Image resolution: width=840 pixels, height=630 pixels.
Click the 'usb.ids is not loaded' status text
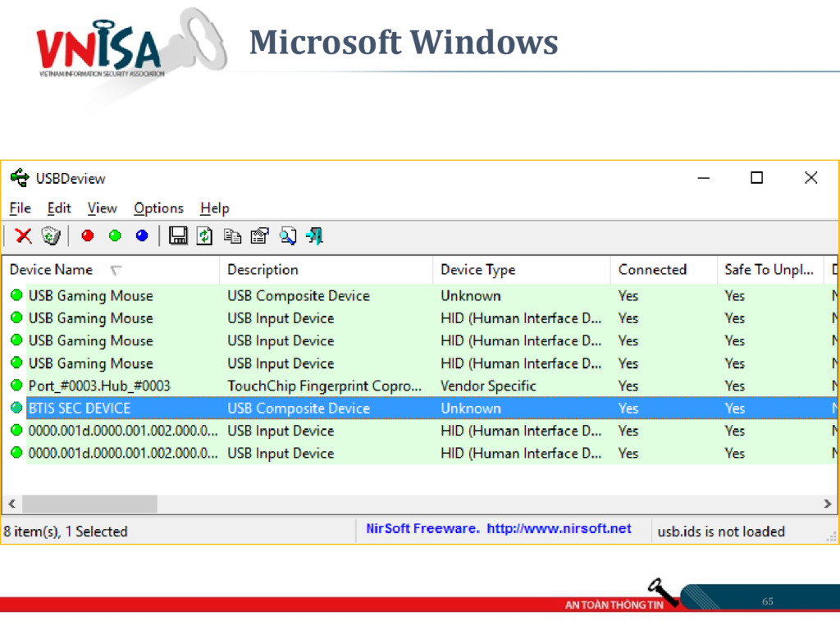[x=721, y=532]
